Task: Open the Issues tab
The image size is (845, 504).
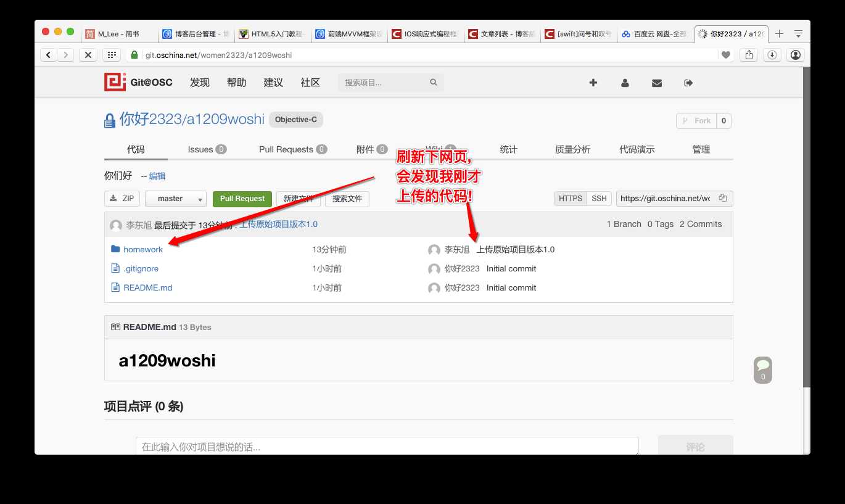Action: tap(207, 149)
